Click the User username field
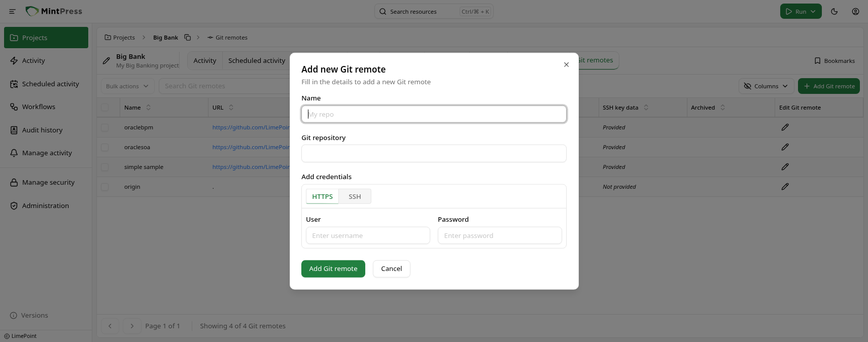This screenshot has width=868, height=342. pos(368,235)
